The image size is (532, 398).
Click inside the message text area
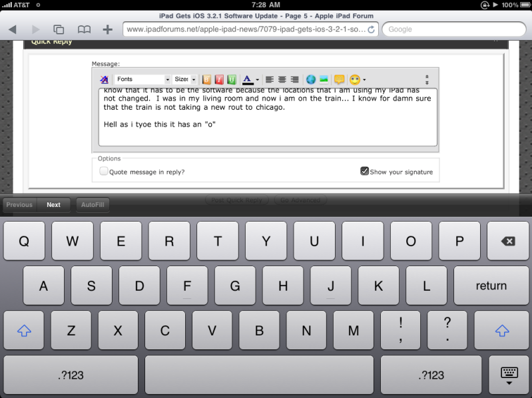click(268, 117)
